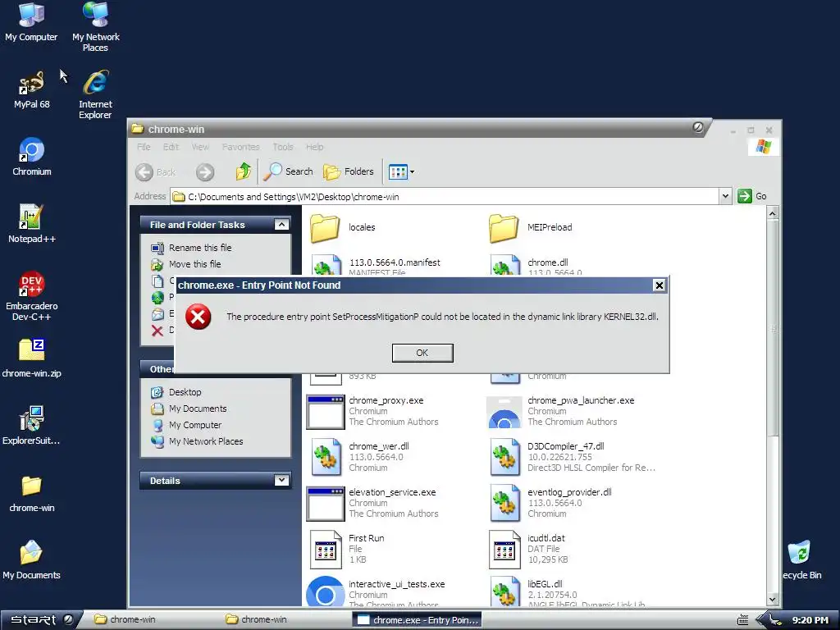
Task: Open Embarcadero Dev-C++ shortcut
Action: [x=32, y=296]
